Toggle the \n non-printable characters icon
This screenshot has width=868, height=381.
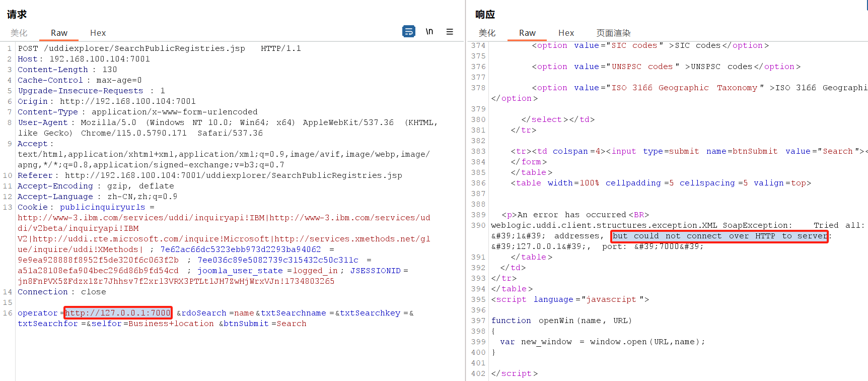[x=429, y=32]
